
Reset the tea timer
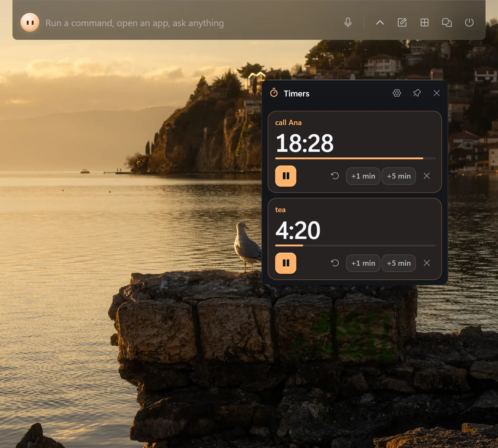(335, 263)
